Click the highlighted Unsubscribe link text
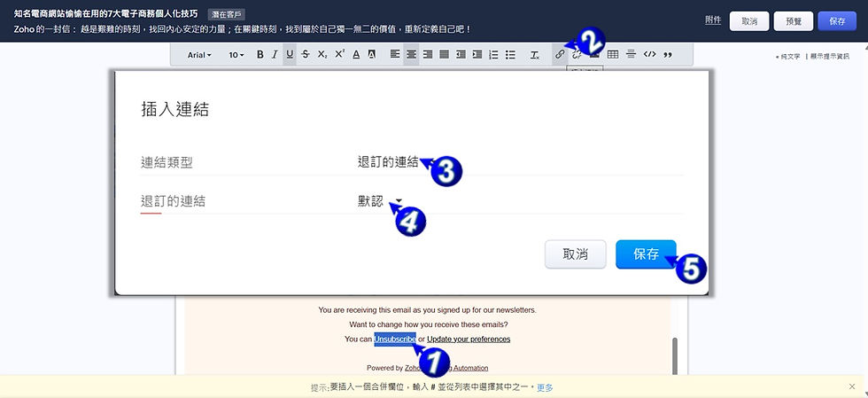Viewport: 868px width, 398px height. pyautogui.click(x=395, y=339)
